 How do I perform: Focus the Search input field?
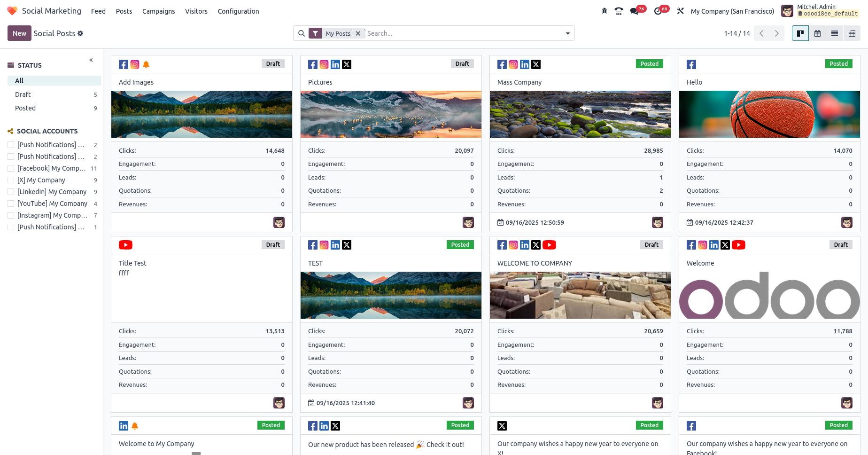[463, 33]
